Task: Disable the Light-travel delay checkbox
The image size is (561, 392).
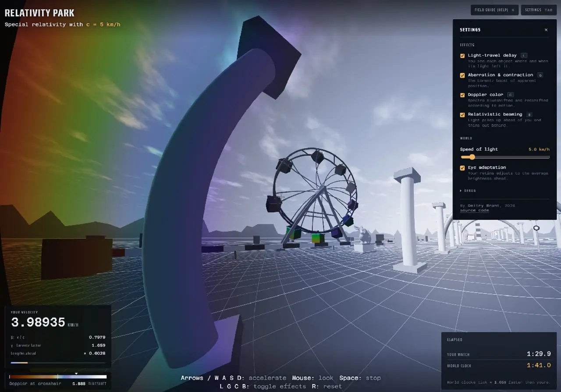Action: tap(462, 56)
